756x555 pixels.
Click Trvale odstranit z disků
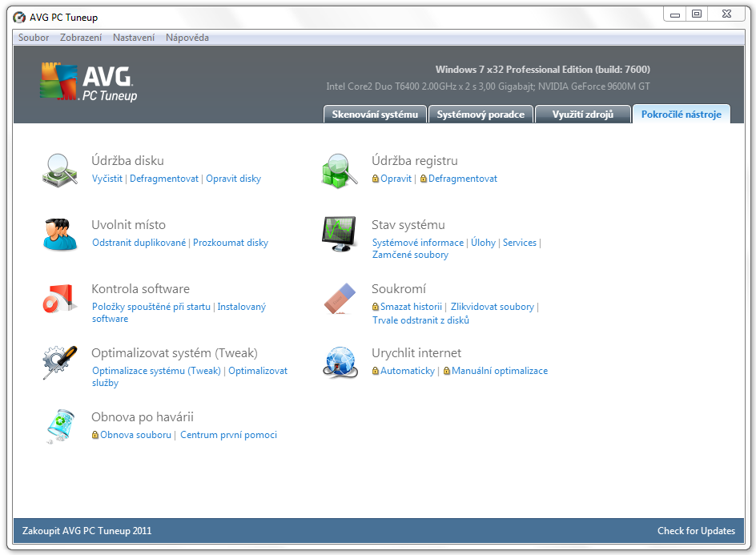pyautogui.click(x=420, y=320)
